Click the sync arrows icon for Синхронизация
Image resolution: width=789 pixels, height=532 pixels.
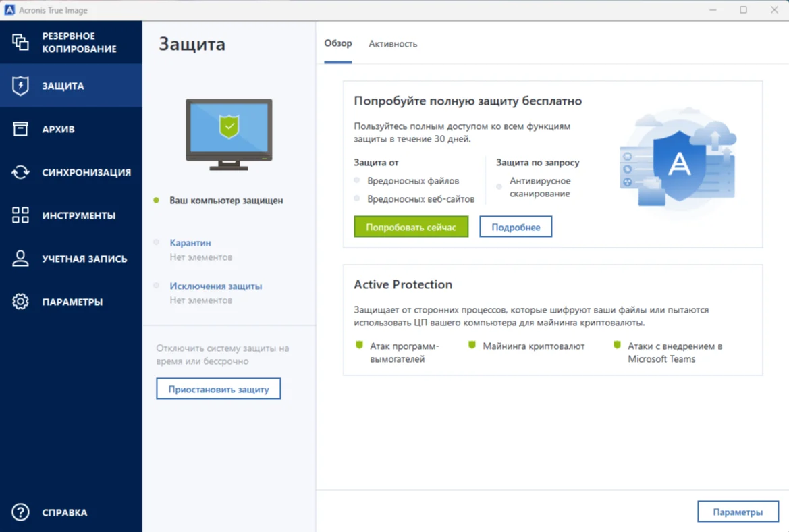click(20, 172)
